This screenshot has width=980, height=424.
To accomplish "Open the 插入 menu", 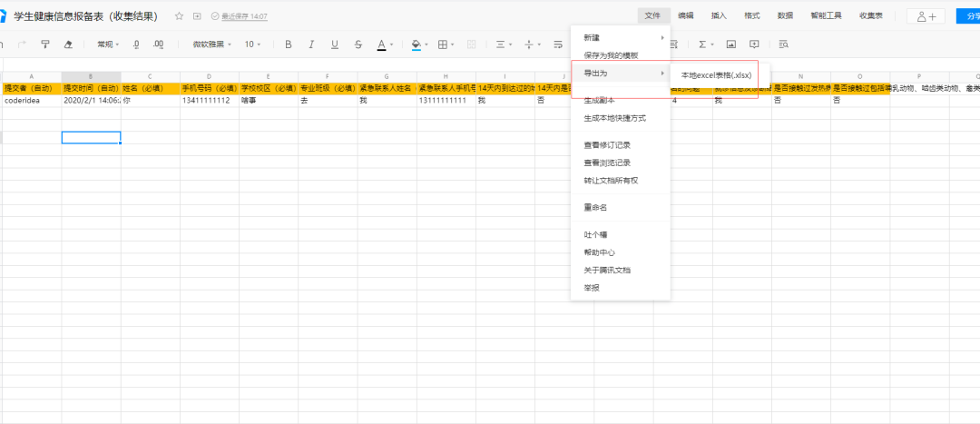I will 719,15.
